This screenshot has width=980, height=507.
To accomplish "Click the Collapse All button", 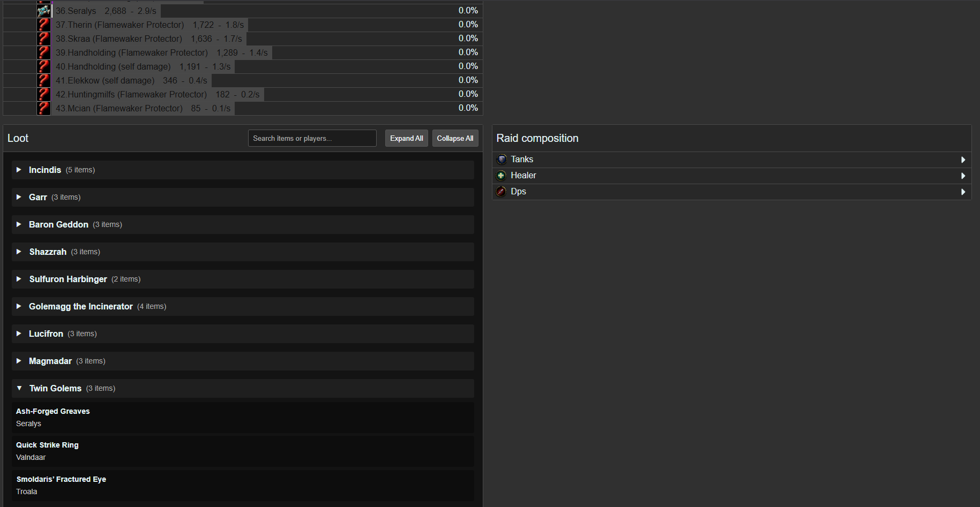I will point(455,138).
